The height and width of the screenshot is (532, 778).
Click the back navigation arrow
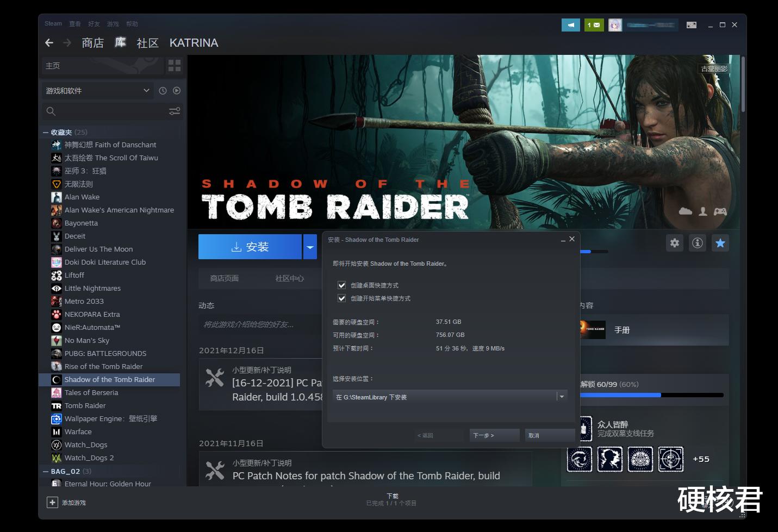click(49, 43)
